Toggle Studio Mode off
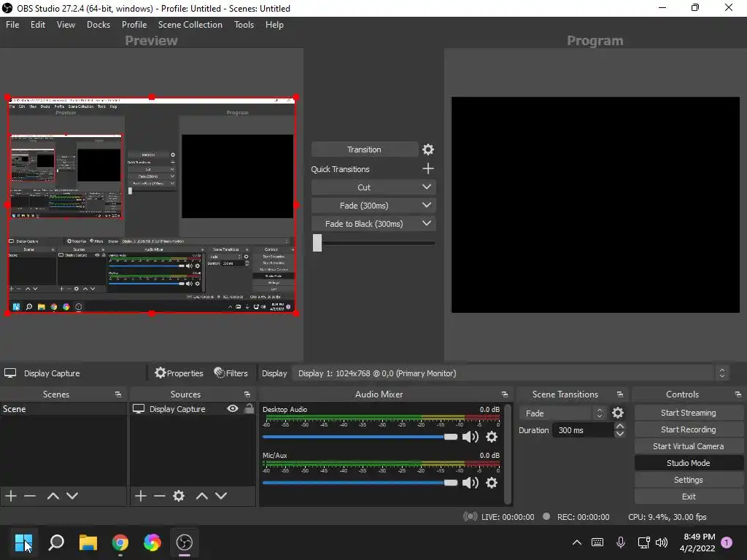Viewport: 747px width, 560px height. click(x=689, y=463)
